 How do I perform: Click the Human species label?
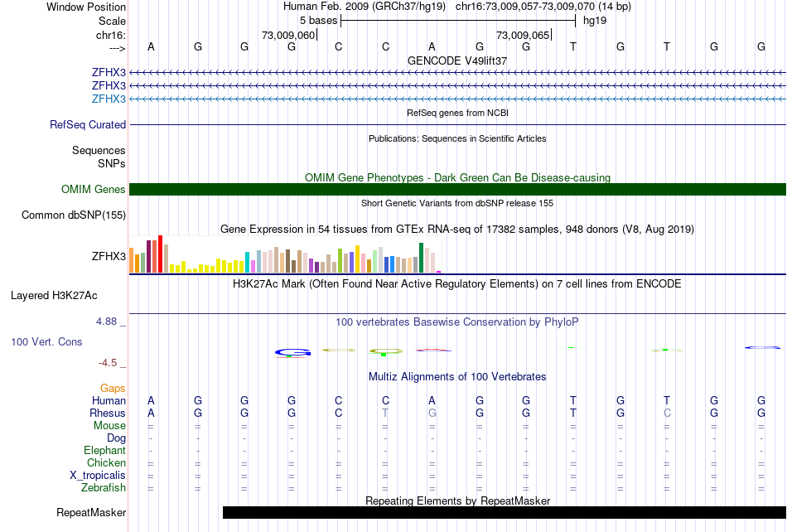[x=109, y=400]
